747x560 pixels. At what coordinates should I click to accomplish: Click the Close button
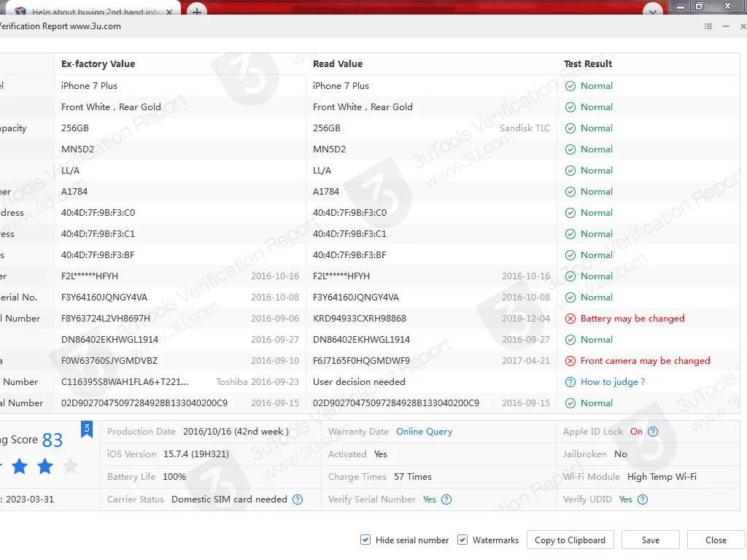pyautogui.click(x=716, y=540)
